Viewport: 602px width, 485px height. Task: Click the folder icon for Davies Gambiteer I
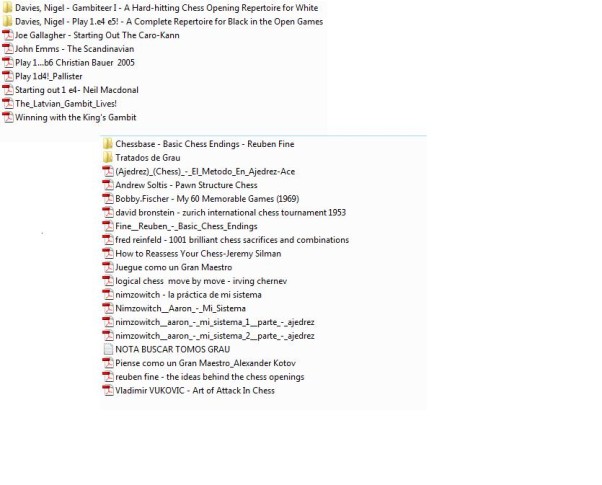click(x=7, y=7)
